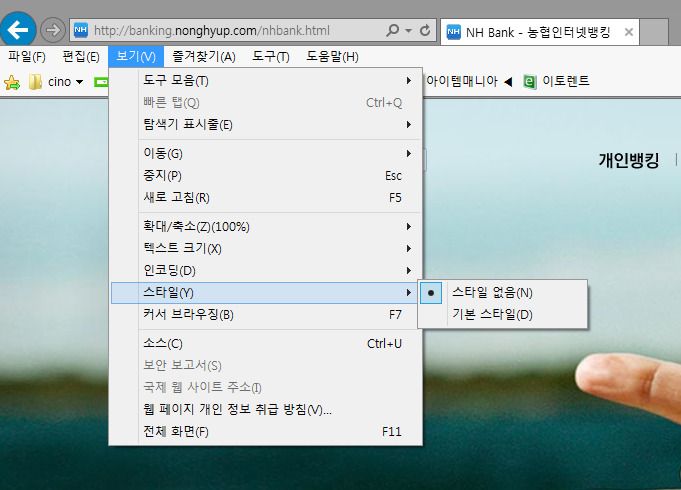The image size is (681, 490).
Task: Select the NH Bank 농협인터넷뱅킹 tab
Action: pyautogui.click(x=539, y=32)
